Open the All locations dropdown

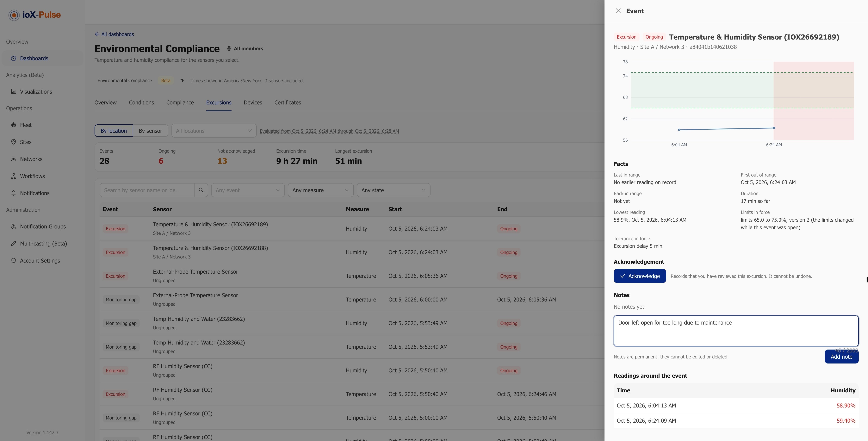pyautogui.click(x=214, y=131)
